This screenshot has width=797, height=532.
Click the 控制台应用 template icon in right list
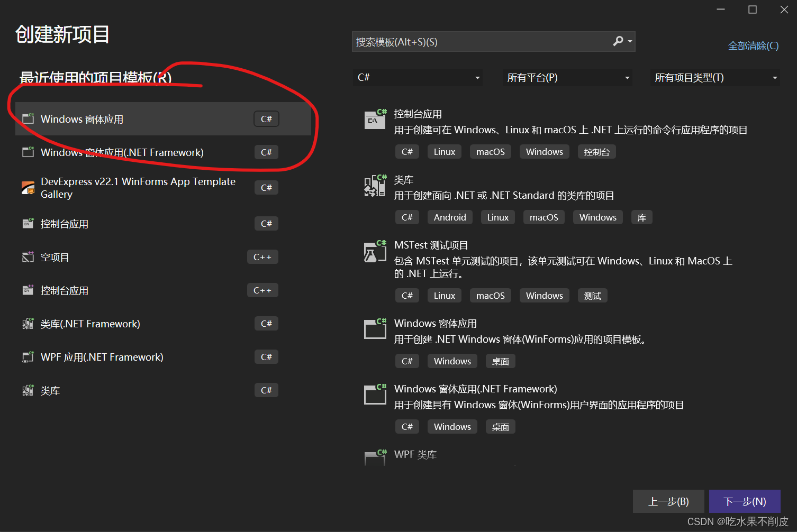pyautogui.click(x=375, y=119)
